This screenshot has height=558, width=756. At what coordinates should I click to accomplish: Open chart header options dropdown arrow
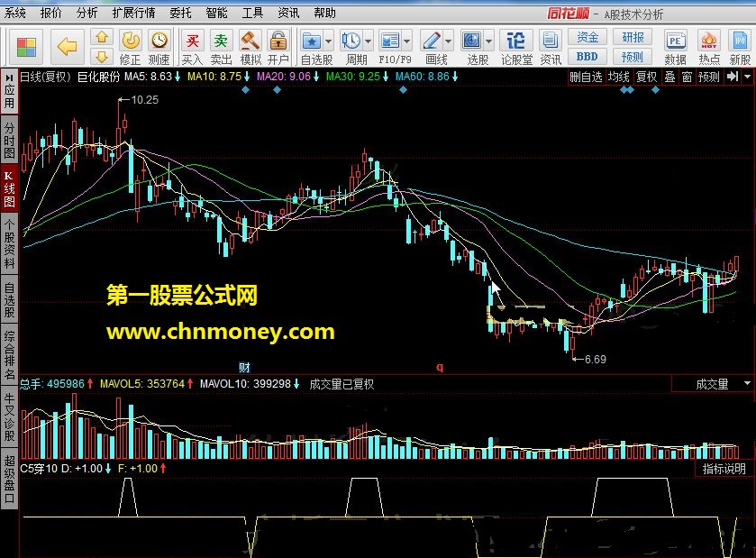747,77
